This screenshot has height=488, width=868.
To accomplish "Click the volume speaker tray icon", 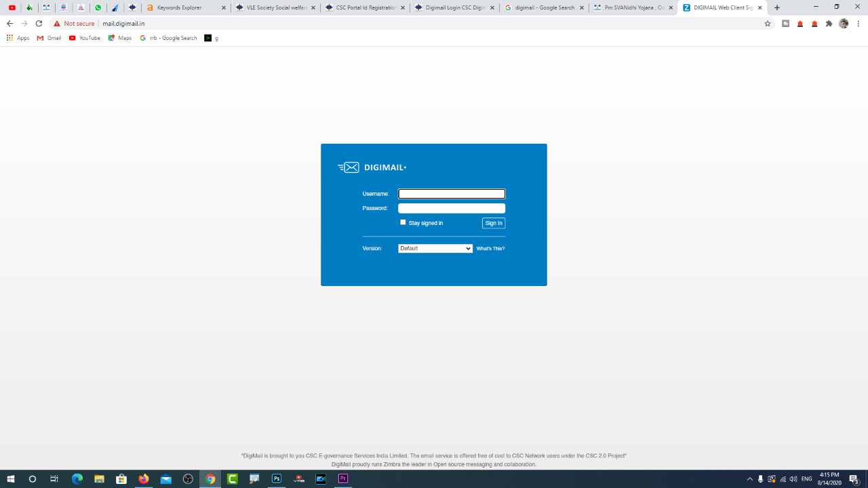I will point(793,479).
